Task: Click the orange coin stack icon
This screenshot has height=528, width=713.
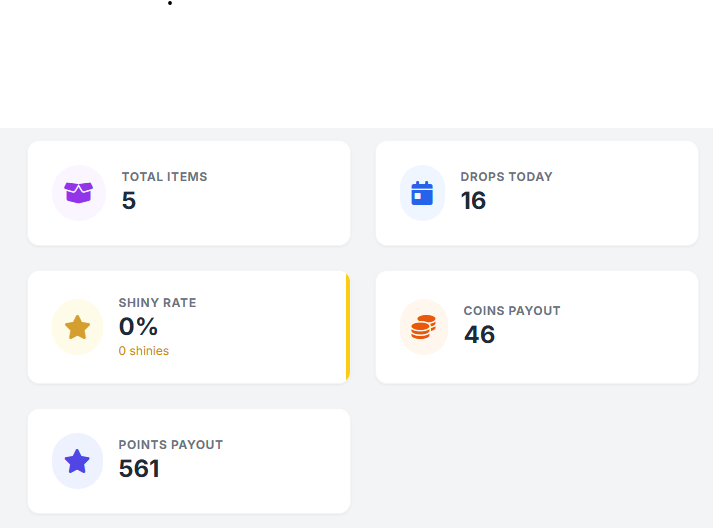Action: (x=424, y=327)
